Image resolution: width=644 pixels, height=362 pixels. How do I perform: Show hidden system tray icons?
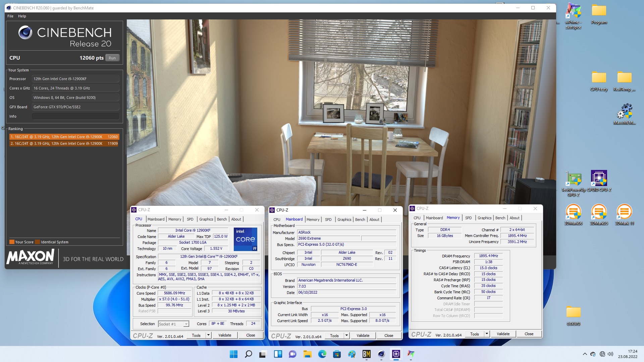pos(585,354)
